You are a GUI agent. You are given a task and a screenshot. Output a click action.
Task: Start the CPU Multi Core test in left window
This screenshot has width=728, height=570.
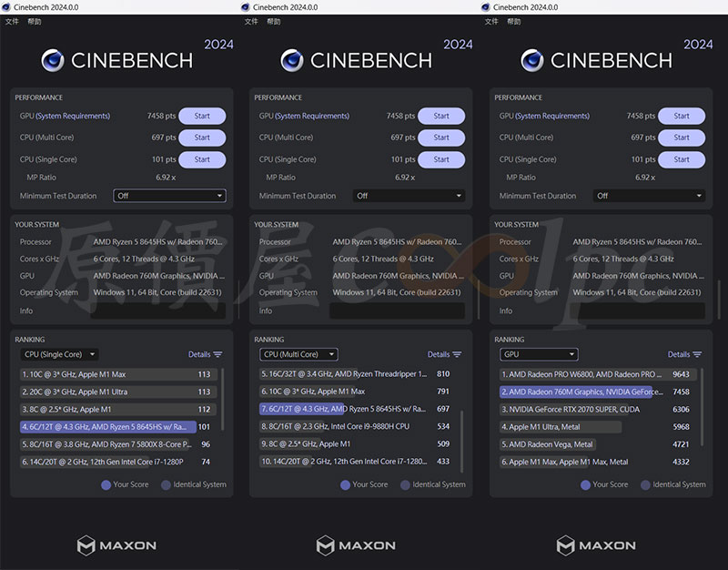202,137
